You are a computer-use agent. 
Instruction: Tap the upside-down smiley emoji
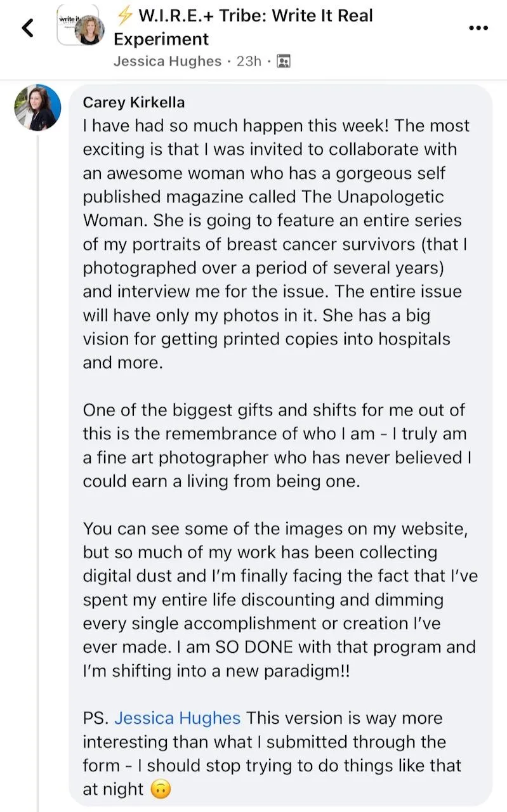coord(161,790)
